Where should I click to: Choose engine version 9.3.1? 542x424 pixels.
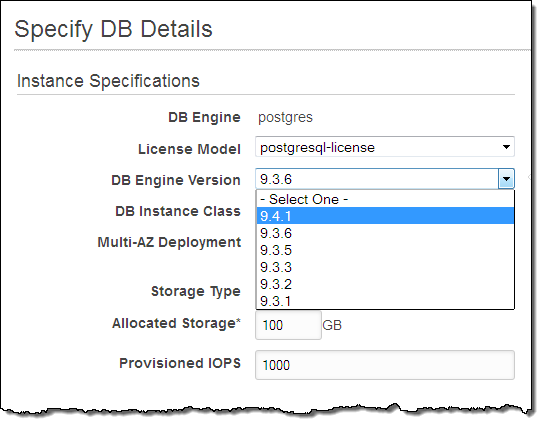[x=385, y=301]
